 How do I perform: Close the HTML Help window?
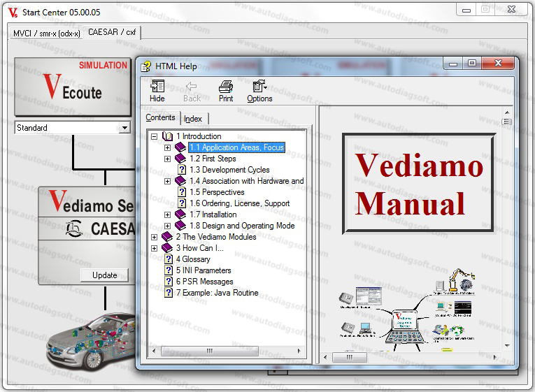click(498, 63)
